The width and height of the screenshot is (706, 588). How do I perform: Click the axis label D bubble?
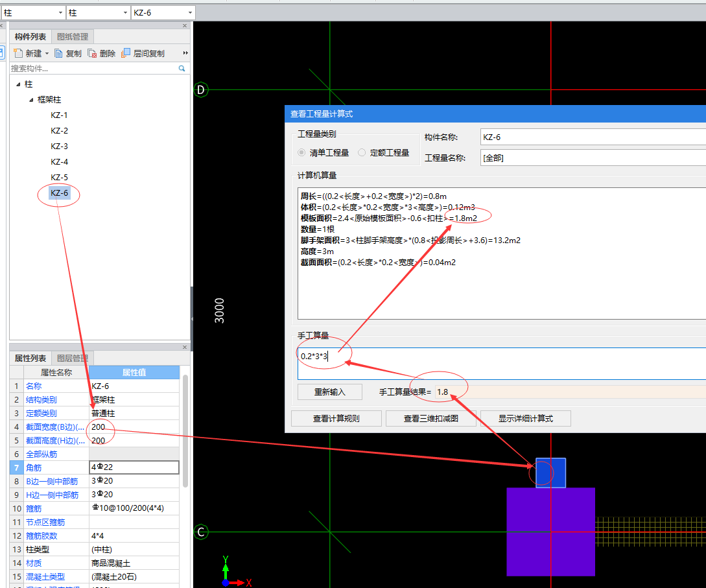(x=201, y=89)
